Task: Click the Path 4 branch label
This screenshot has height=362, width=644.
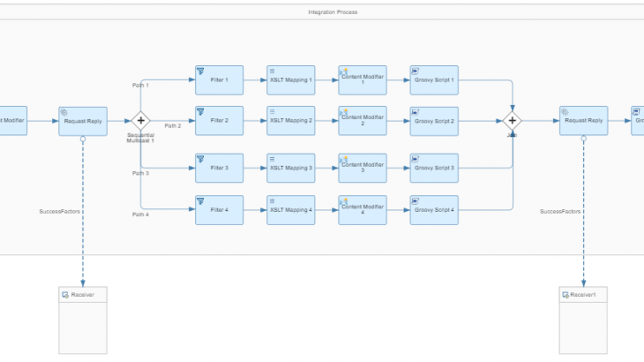Action: [140, 215]
